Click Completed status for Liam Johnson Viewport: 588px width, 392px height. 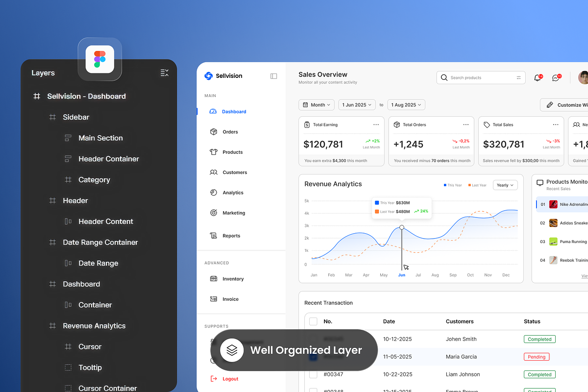pyautogui.click(x=539, y=374)
